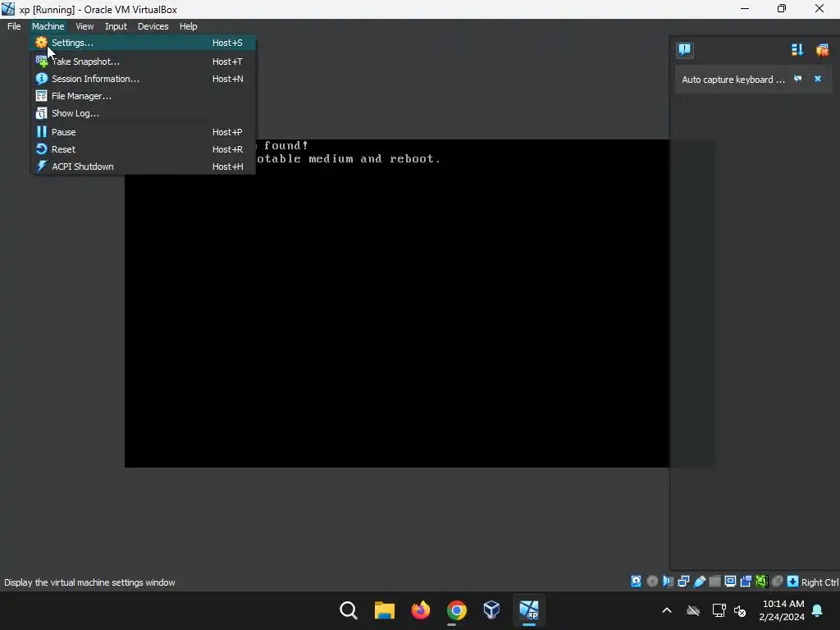Click the hard disk status bar indicator
The image size is (840, 630).
[x=636, y=582]
